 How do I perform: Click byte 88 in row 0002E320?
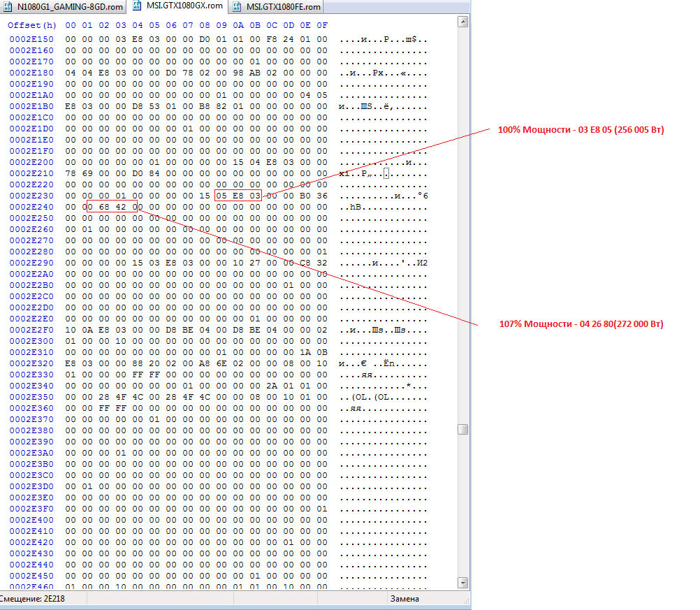click(x=138, y=363)
